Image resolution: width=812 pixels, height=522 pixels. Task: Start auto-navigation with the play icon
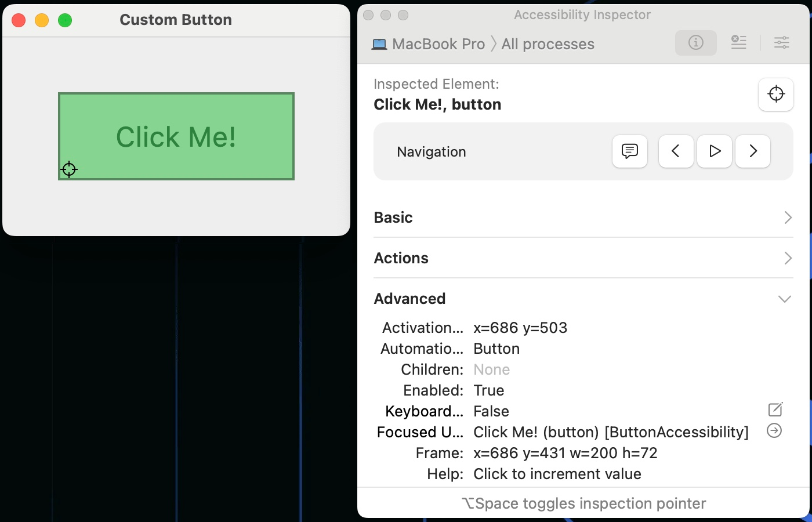[x=714, y=151]
